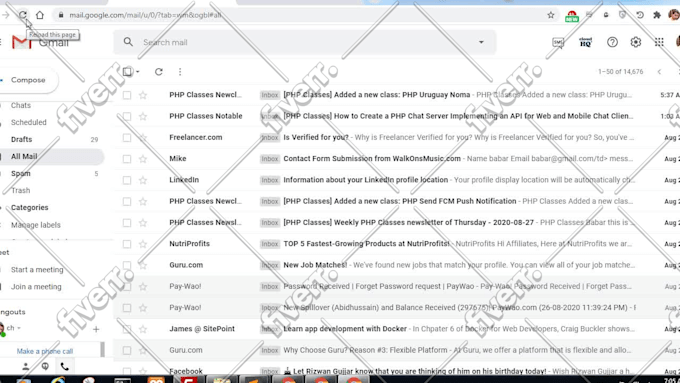Viewport: 680px width, 383px height.
Task: Open the More options three-dot menu
Action: tap(180, 72)
